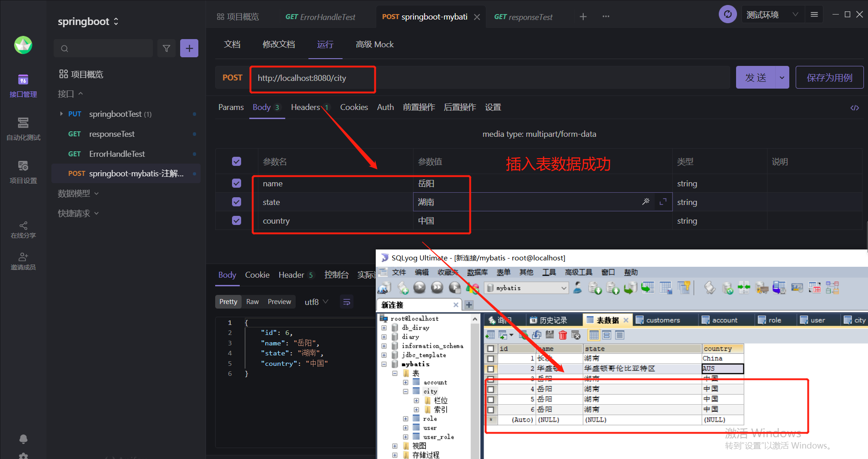Click the 保存为用例 button
The width and height of the screenshot is (868, 459).
pos(829,77)
